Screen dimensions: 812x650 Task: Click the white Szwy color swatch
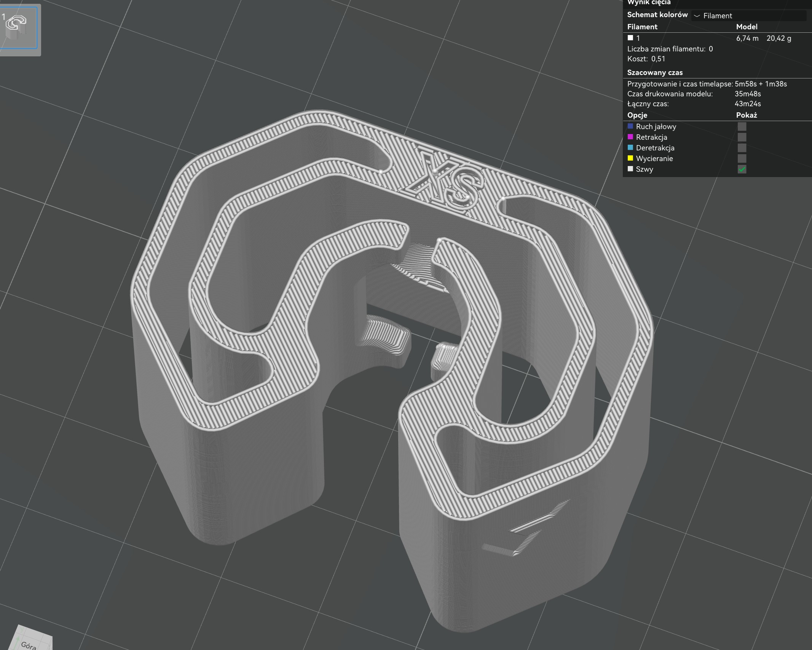(630, 169)
